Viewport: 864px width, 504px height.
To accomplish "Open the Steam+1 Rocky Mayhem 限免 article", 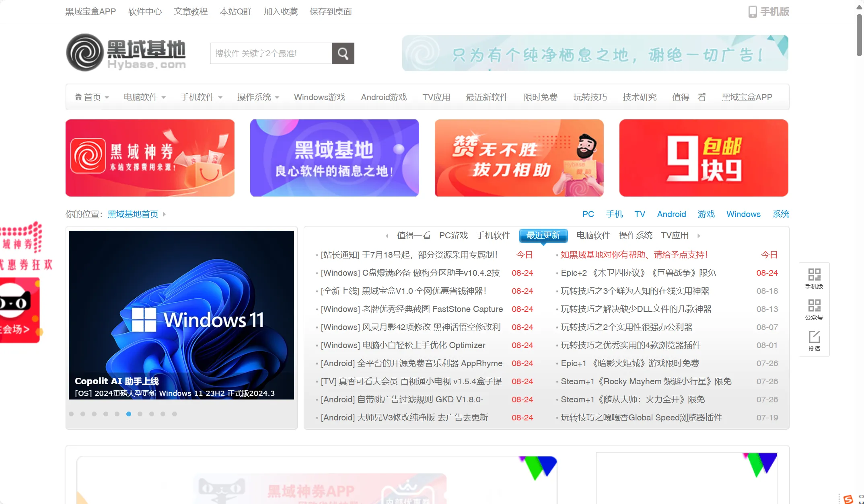I will pyautogui.click(x=646, y=381).
